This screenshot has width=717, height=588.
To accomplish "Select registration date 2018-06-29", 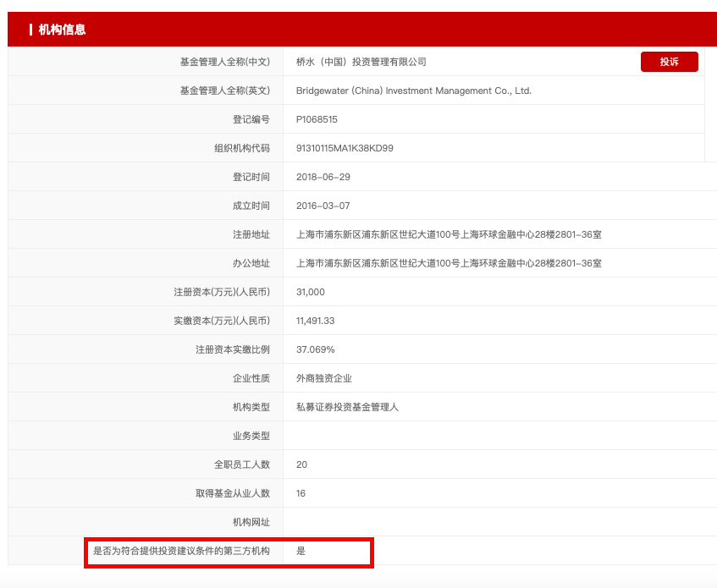I will 323,177.
